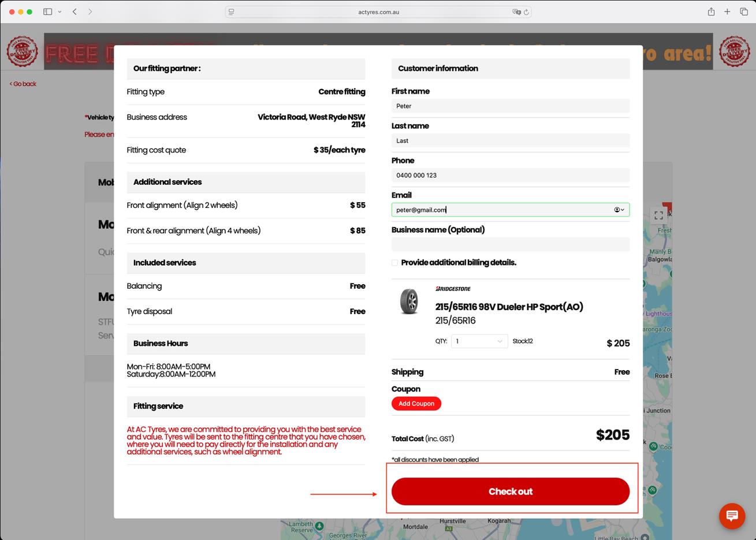This screenshot has height=540, width=756.
Task: Click the Add Coupon button
Action: pyautogui.click(x=416, y=404)
